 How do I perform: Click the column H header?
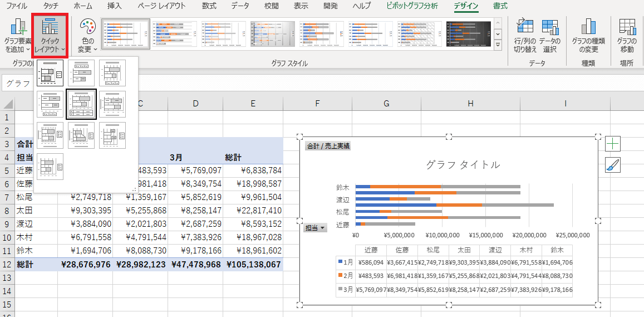[470, 103]
